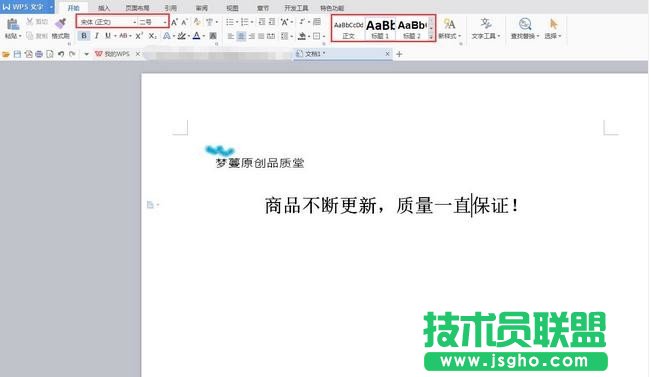Add a new document tab with plus
This screenshot has width=651, height=377.
click(x=399, y=54)
